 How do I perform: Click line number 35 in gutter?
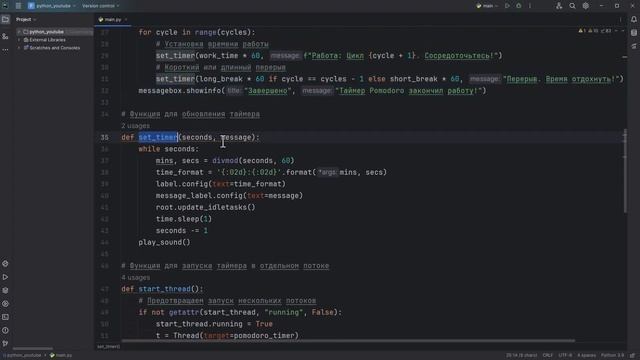point(104,138)
